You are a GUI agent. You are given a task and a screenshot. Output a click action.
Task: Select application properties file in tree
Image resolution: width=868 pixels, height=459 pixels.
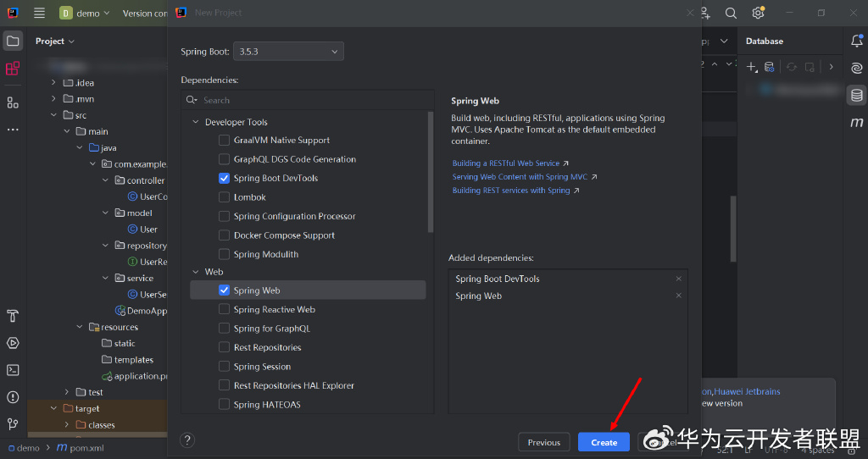pos(134,376)
